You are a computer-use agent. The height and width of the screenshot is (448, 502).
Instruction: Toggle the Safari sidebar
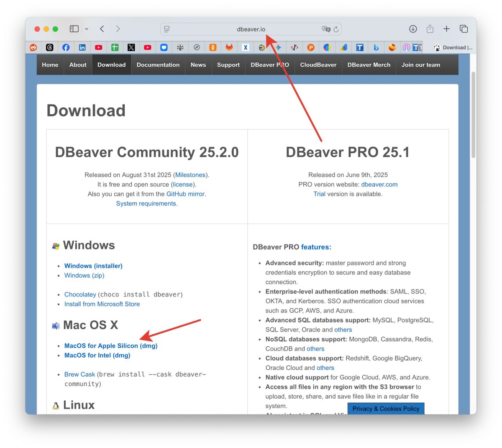click(x=74, y=29)
